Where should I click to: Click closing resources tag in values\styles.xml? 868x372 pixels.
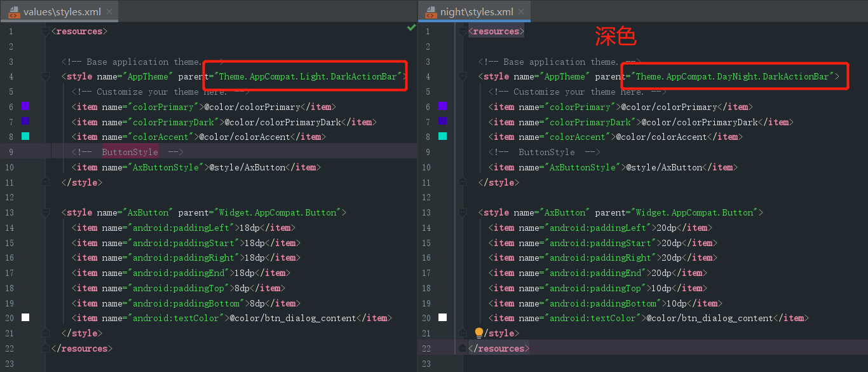(82, 348)
